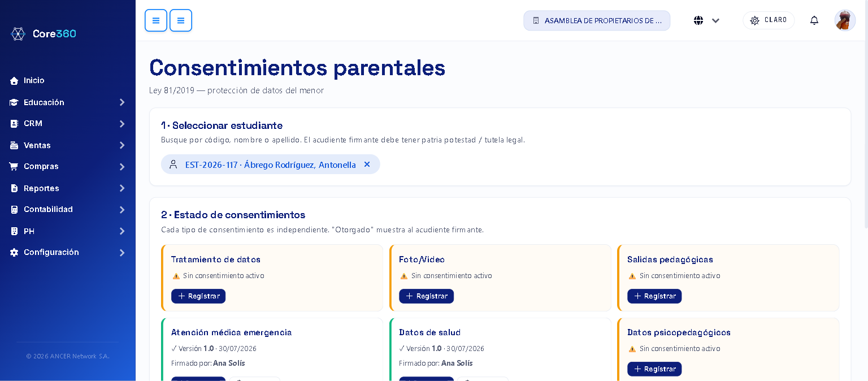
Task: Click warning icon on Tratamiento de datos card
Action: [x=176, y=276]
